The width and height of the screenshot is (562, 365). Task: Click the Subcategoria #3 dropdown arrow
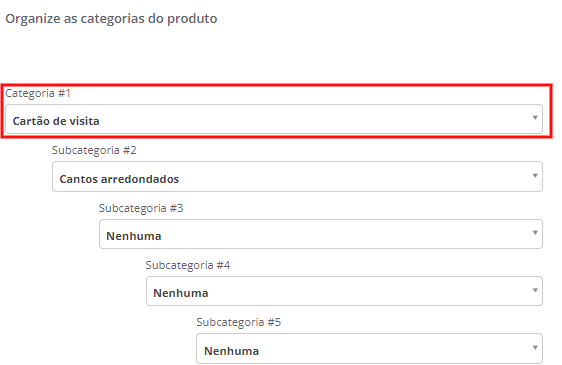(x=535, y=233)
